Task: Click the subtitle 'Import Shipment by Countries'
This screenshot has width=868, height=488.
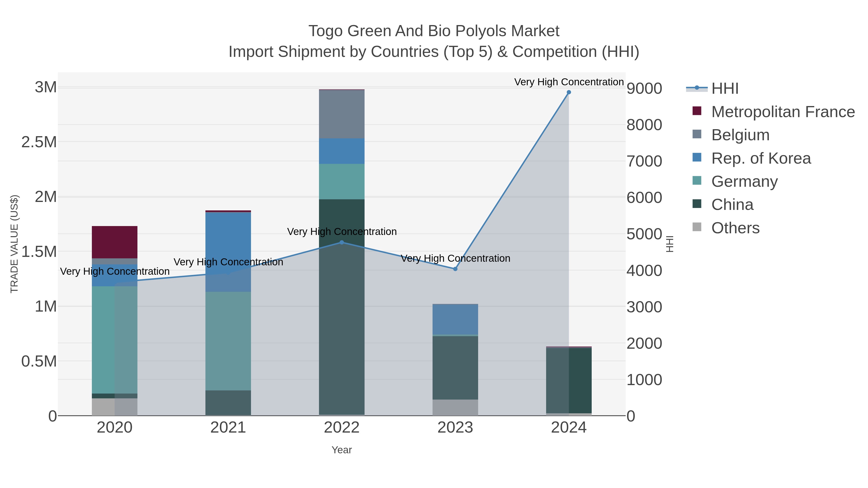Action: pos(334,52)
